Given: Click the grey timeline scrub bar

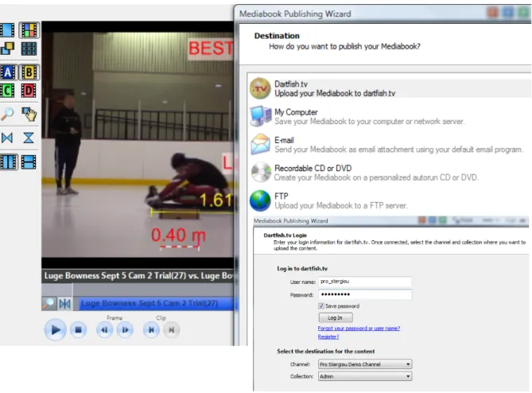Looking at the screenshot, I should coord(153,290).
